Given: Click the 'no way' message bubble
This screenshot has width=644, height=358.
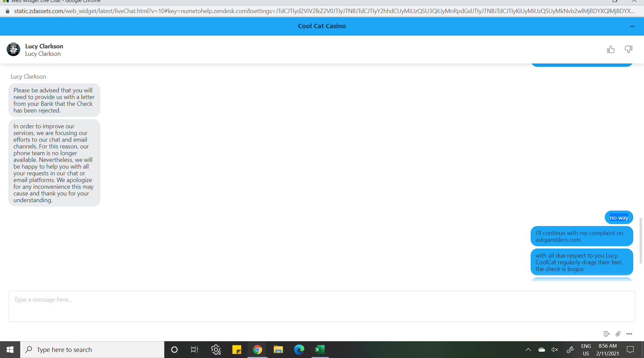Looking at the screenshot, I should [619, 217].
